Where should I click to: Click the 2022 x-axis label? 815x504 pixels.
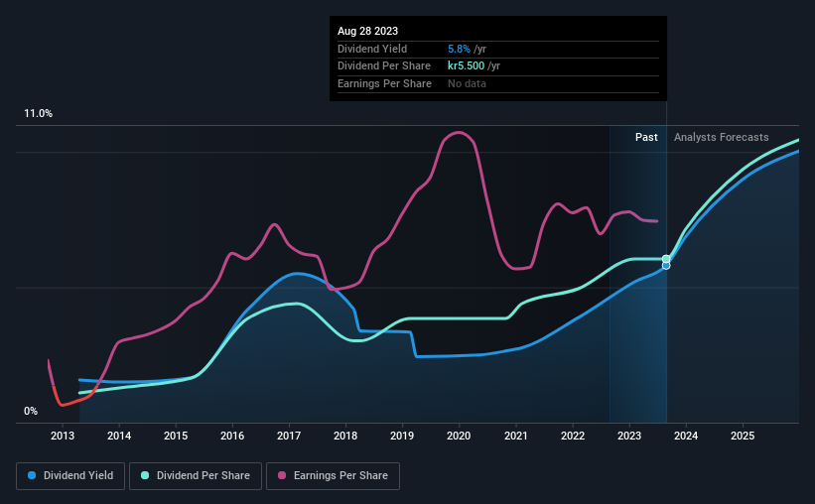click(573, 436)
